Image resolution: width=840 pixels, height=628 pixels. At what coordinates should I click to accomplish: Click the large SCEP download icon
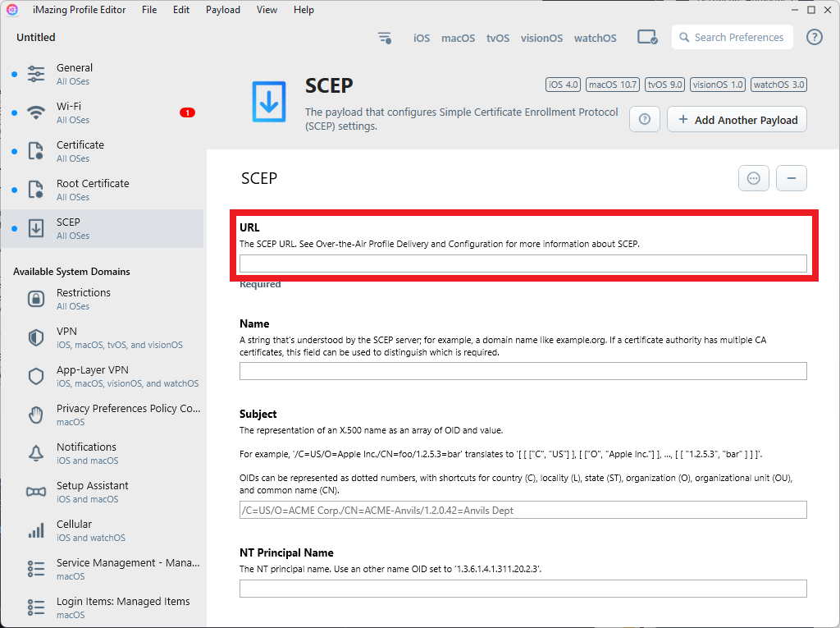269,102
